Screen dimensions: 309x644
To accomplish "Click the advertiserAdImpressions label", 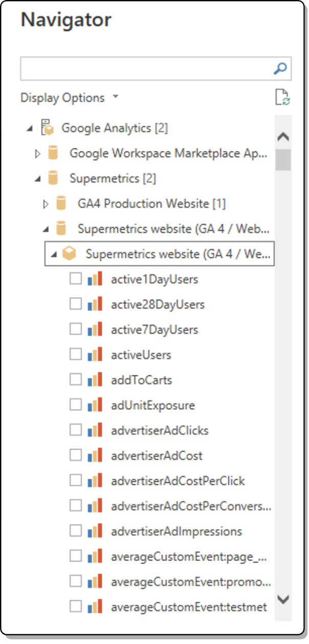I will (176, 531).
